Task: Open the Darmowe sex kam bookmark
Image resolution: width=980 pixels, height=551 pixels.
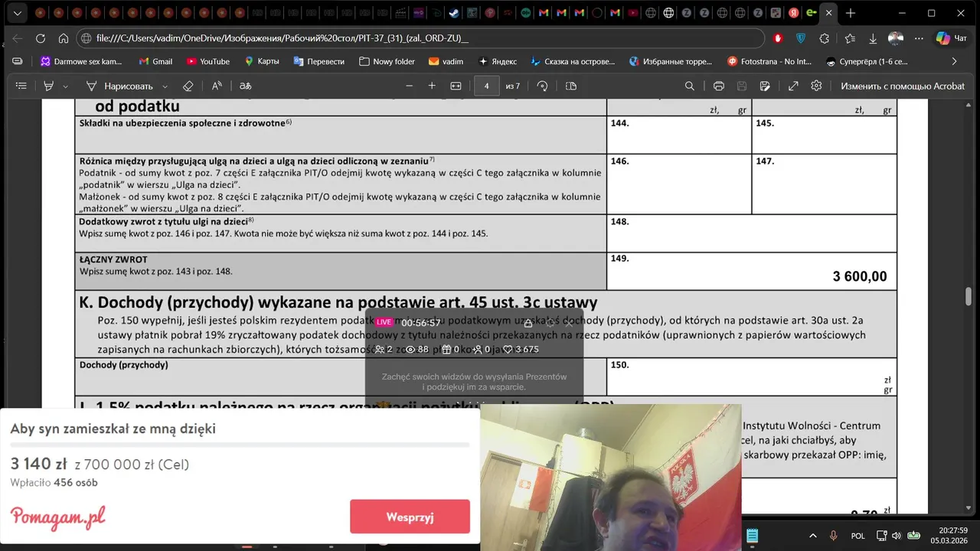Action: (81, 61)
